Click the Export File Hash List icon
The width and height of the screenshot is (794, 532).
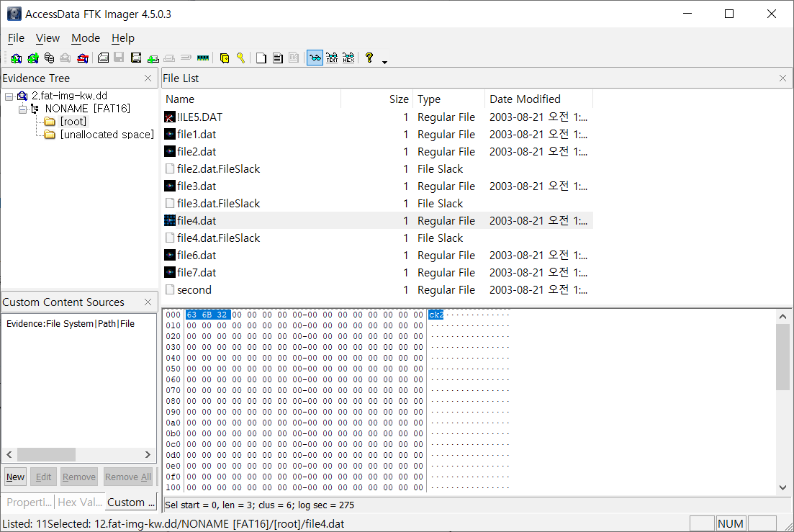pyautogui.click(x=277, y=58)
